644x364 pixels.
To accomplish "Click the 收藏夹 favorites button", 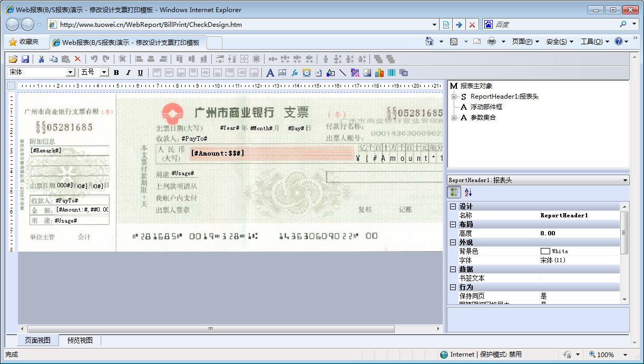I will point(24,42).
